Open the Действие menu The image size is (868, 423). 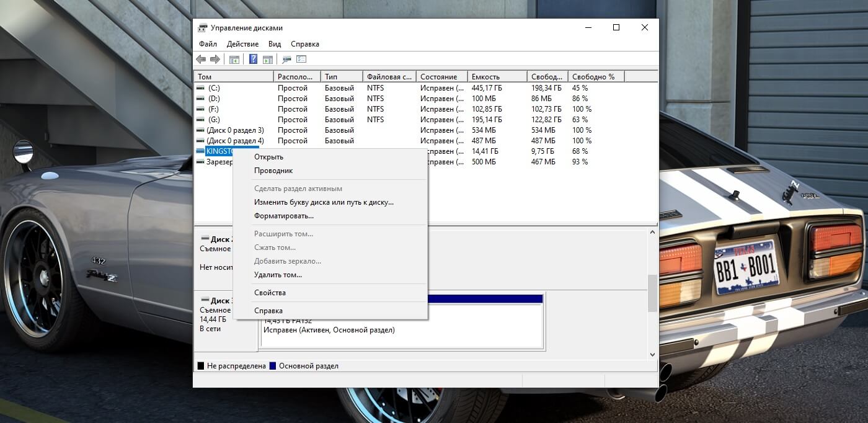(x=242, y=44)
